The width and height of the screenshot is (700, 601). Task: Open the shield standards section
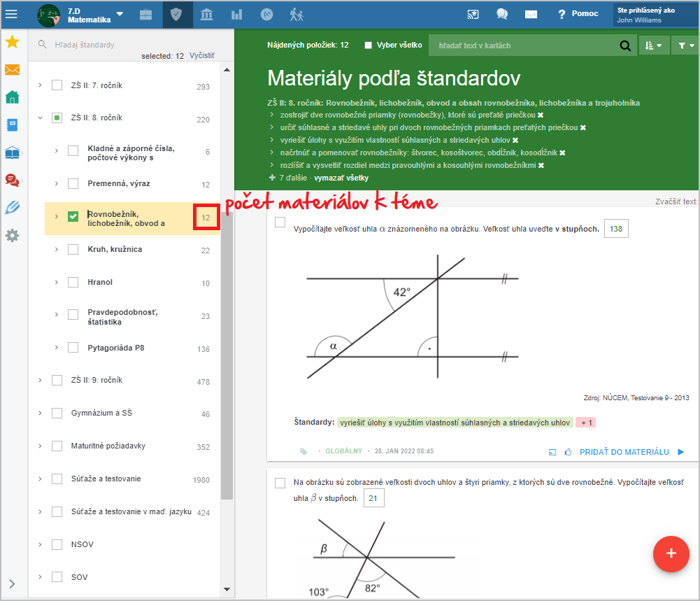(x=176, y=15)
